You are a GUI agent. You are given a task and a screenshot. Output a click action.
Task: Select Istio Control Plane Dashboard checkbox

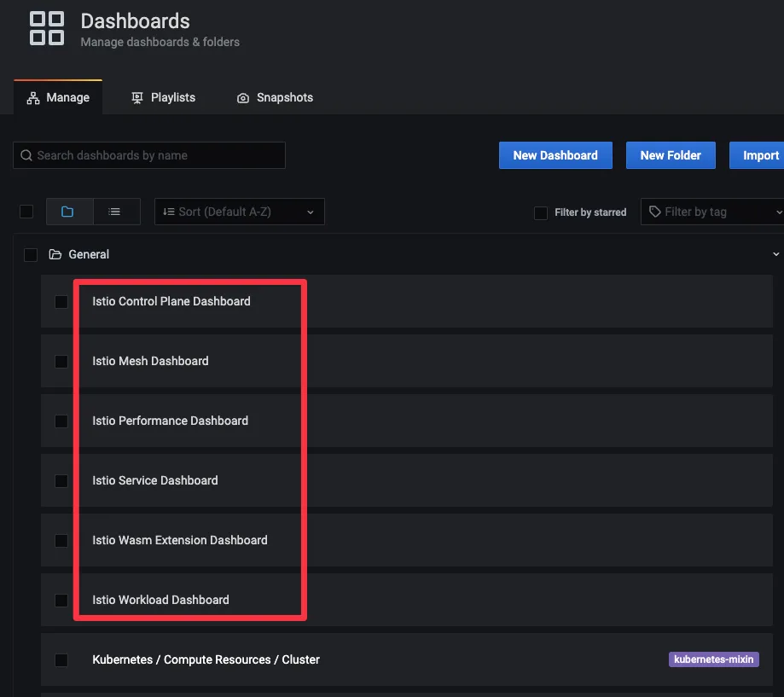pos(61,302)
